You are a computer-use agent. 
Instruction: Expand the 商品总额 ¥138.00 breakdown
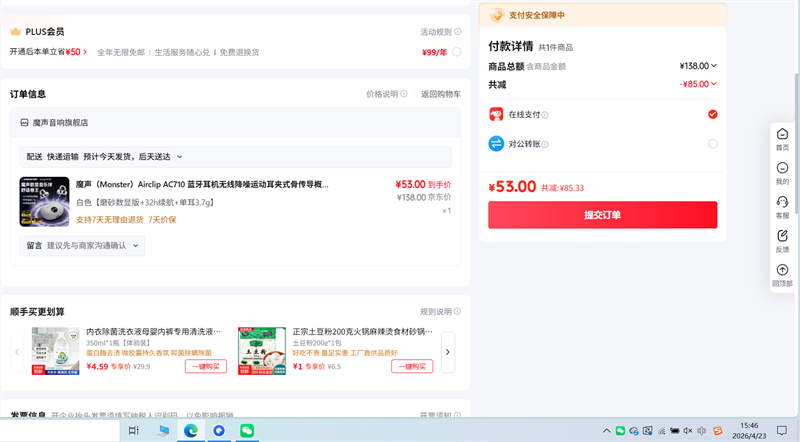[x=714, y=65]
